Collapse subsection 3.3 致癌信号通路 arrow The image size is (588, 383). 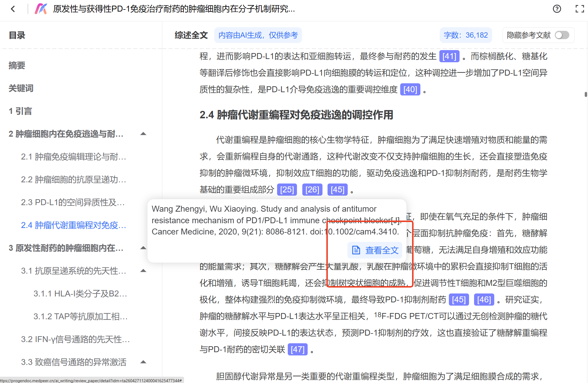point(143,362)
